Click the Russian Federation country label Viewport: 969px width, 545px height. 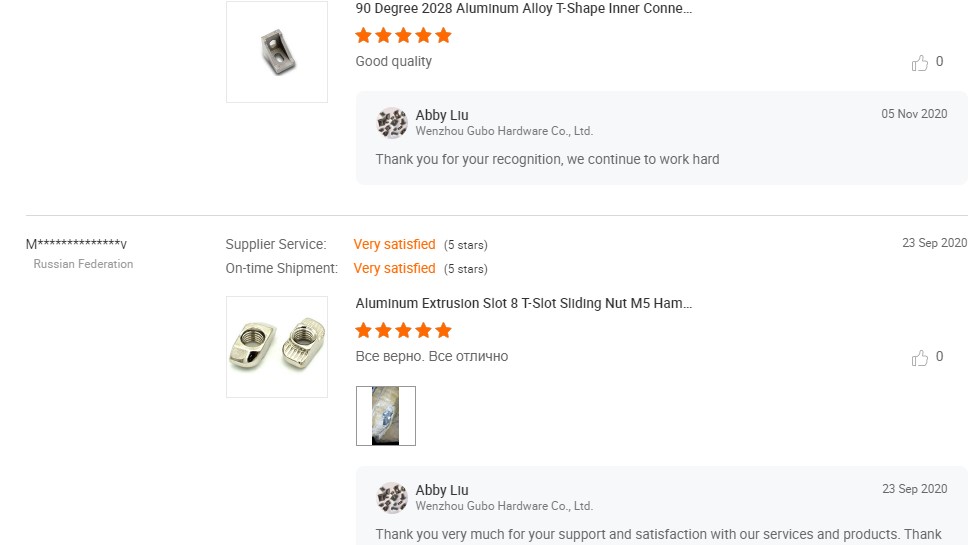pyautogui.click(x=83, y=264)
